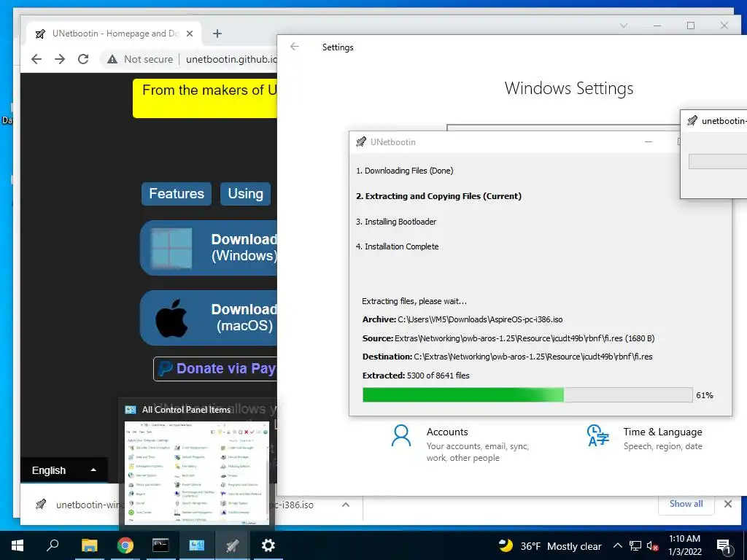The image size is (747, 560).
Task: Click '4. Installation Complete' step
Action: pos(398,246)
